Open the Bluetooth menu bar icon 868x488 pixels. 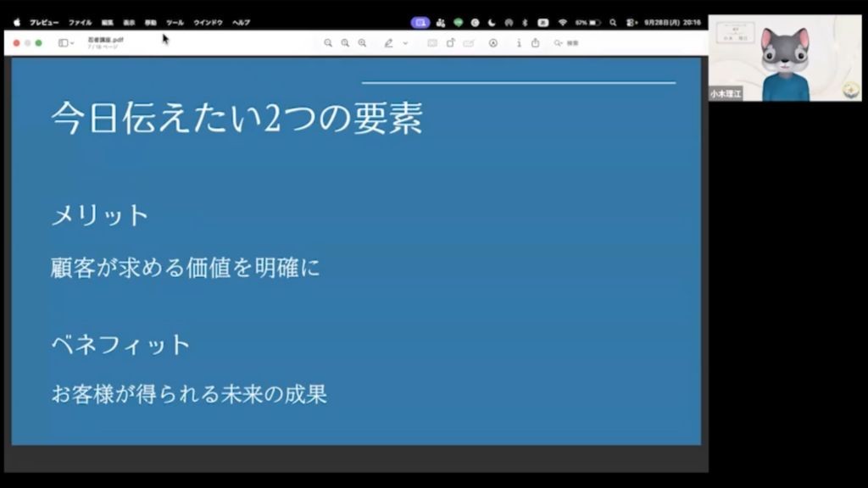(525, 23)
